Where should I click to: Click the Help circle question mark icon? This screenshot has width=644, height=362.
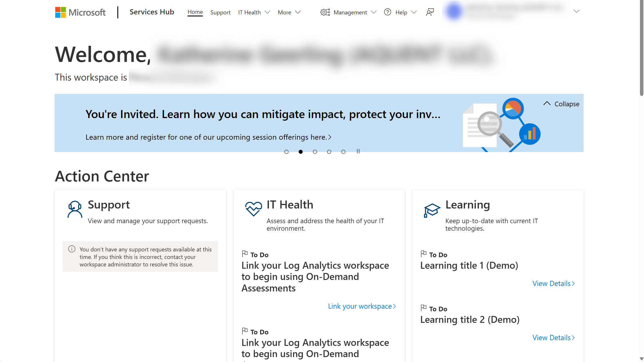[x=388, y=12]
